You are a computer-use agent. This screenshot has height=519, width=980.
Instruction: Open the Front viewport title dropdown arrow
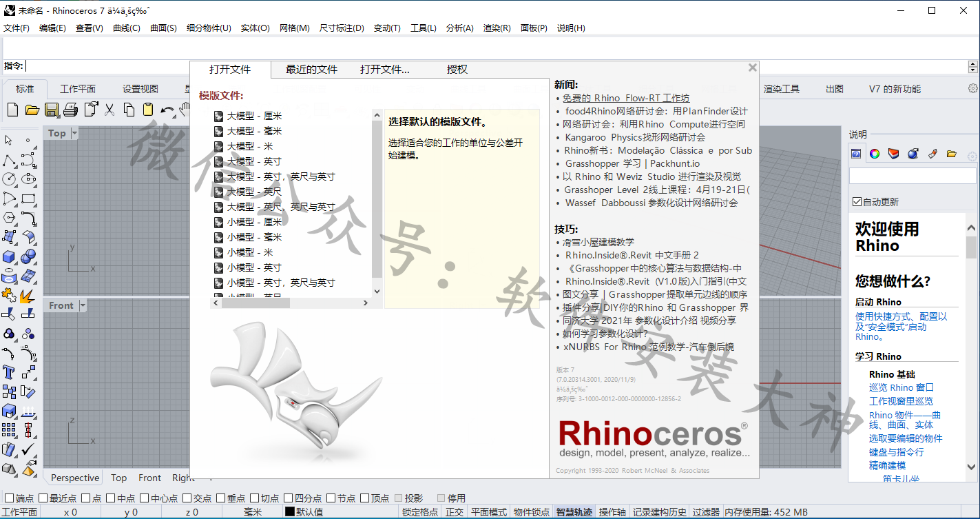click(82, 305)
